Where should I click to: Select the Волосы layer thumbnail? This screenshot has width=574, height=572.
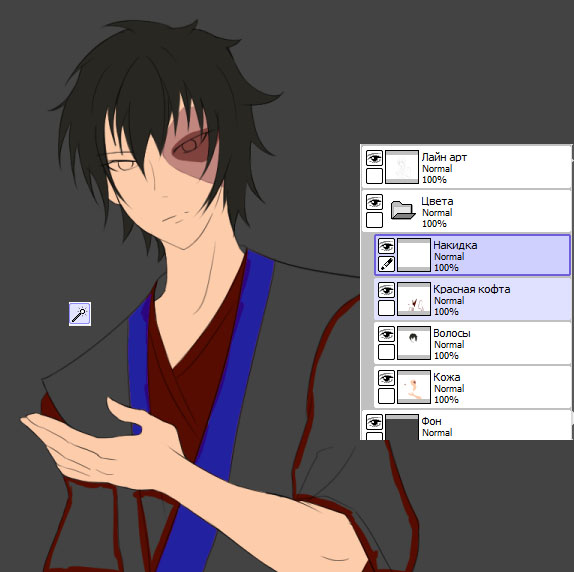pos(414,343)
